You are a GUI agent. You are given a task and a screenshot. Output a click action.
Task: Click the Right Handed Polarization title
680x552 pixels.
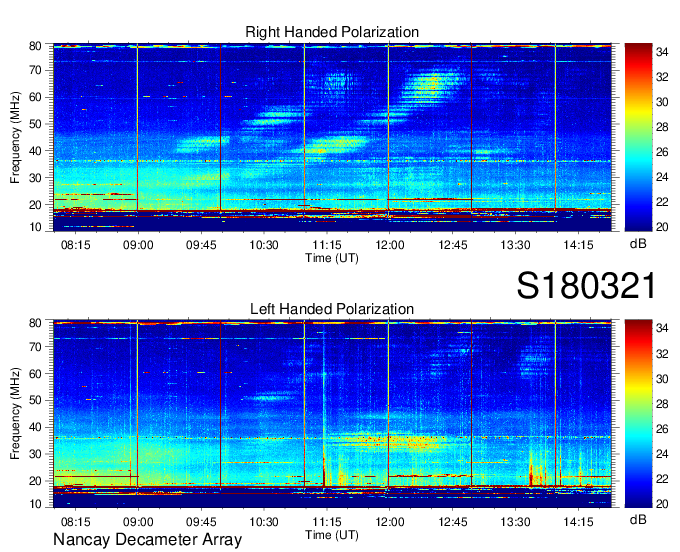click(x=332, y=32)
